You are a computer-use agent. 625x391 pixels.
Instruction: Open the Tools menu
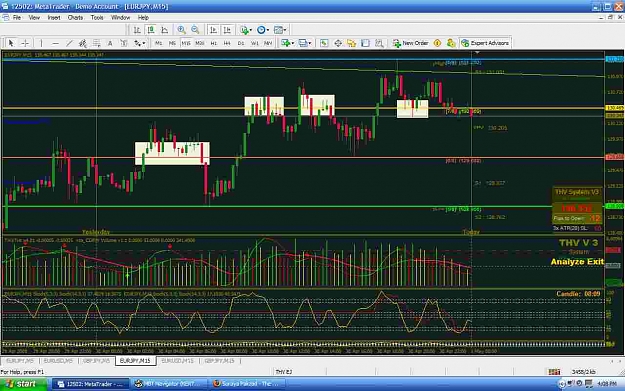pos(97,18)
